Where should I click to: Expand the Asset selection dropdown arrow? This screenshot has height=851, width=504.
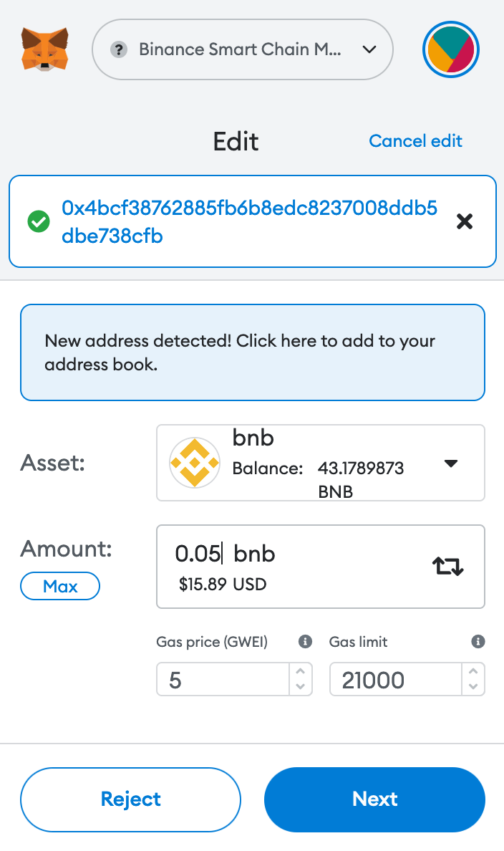(x=450, y=463)
